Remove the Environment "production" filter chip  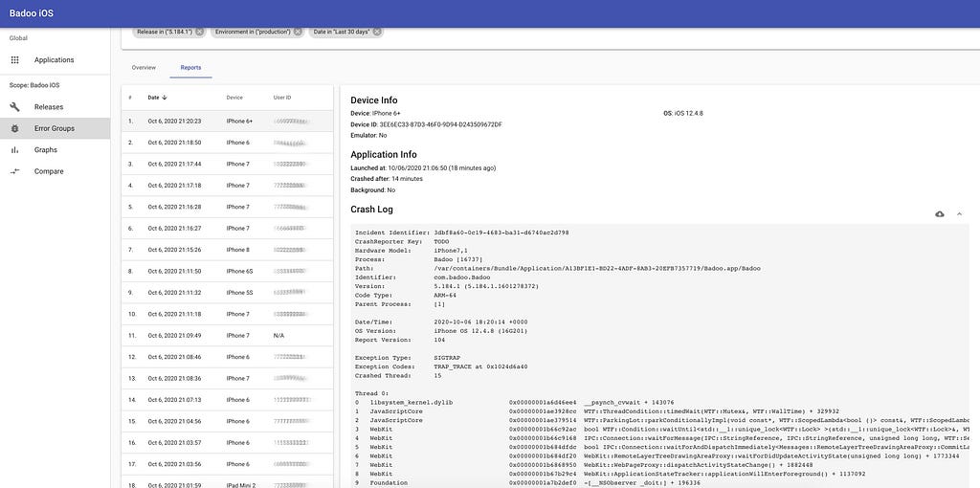click(x=298, y=32)
